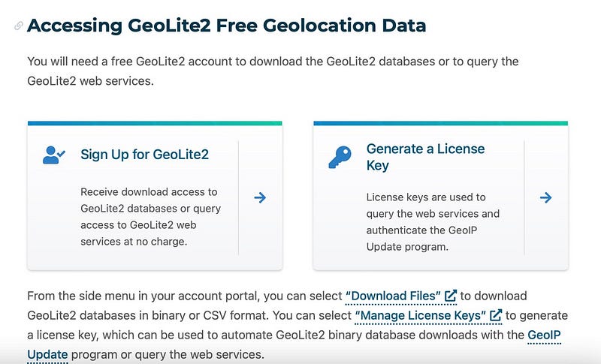Click the Accessing GeoLite2 Free Geolocation Data heading
The height and width of the screenshot is (364, 601).
(227, 26)
